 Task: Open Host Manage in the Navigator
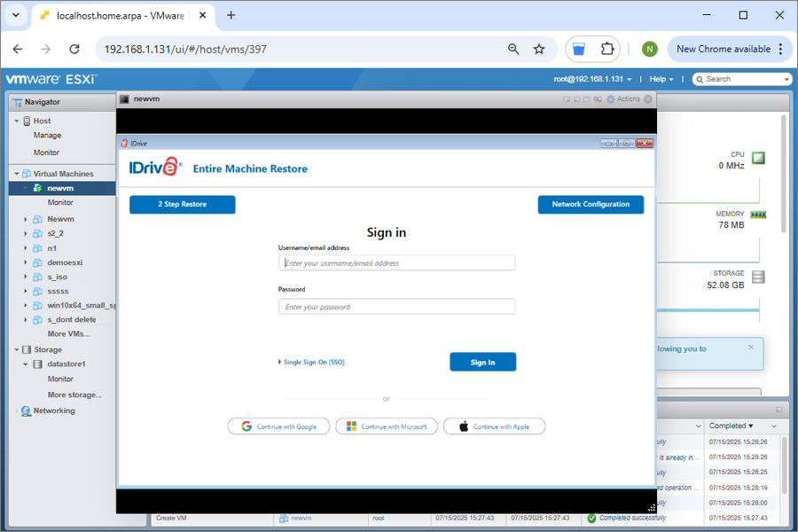coord(47,136)
